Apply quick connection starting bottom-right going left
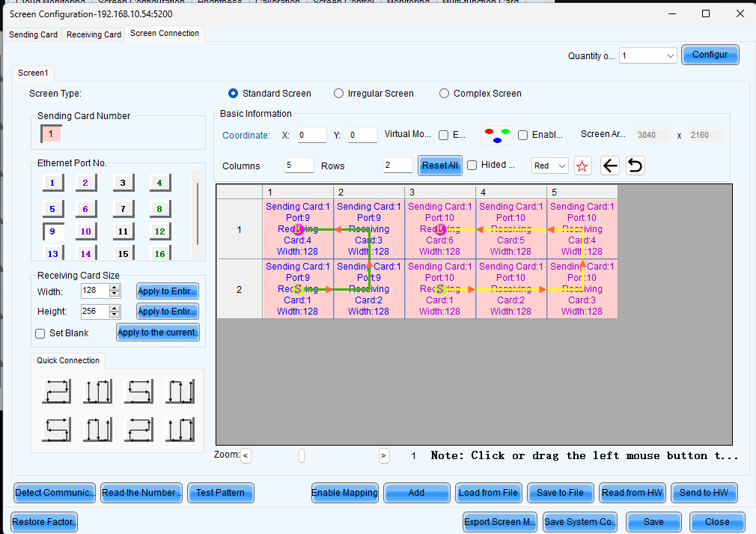756x534 pixels. click(x=139, y=429)
